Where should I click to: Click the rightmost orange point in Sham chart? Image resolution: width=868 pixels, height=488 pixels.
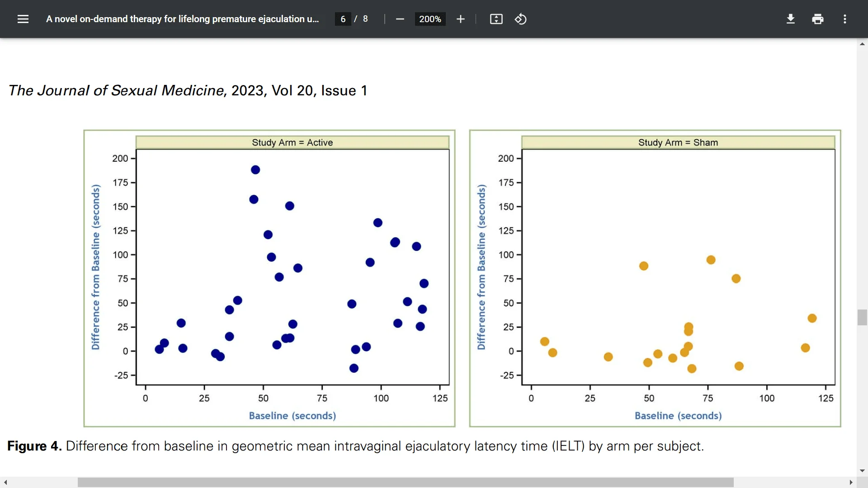[812, 318]
